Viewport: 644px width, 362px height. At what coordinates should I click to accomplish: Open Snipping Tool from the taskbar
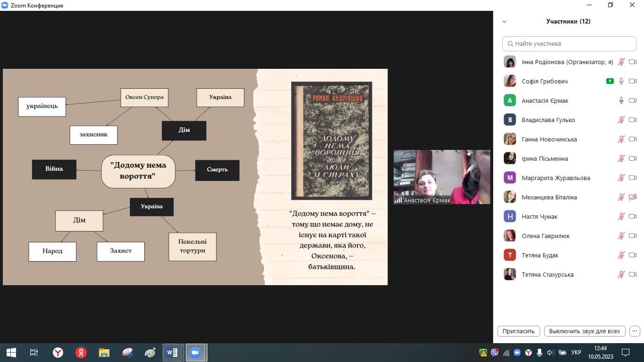point(127,353)
